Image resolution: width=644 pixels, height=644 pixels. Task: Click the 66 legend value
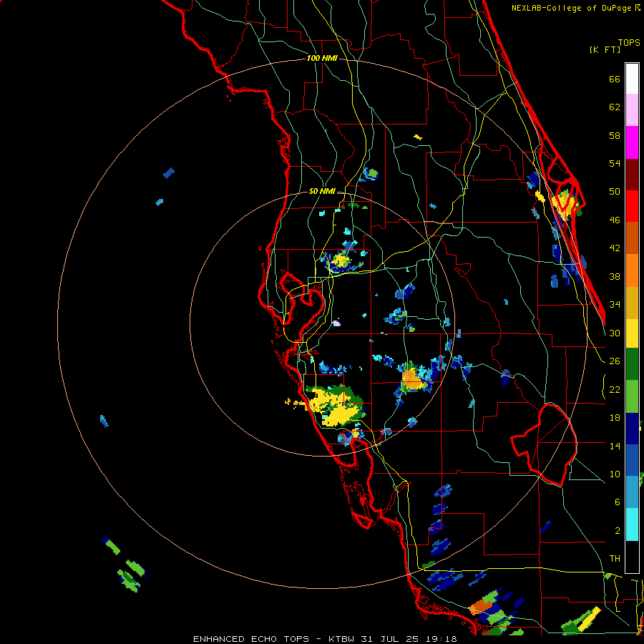[615, 79]
